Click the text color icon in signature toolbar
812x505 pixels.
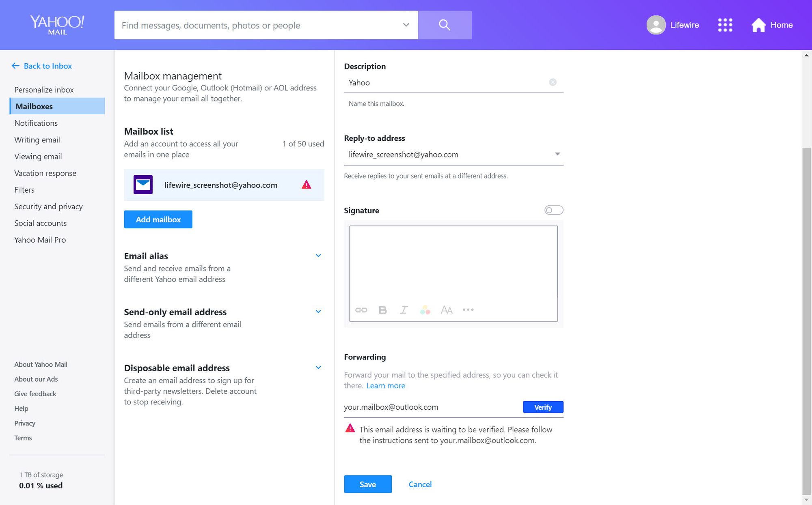(425, 310)
